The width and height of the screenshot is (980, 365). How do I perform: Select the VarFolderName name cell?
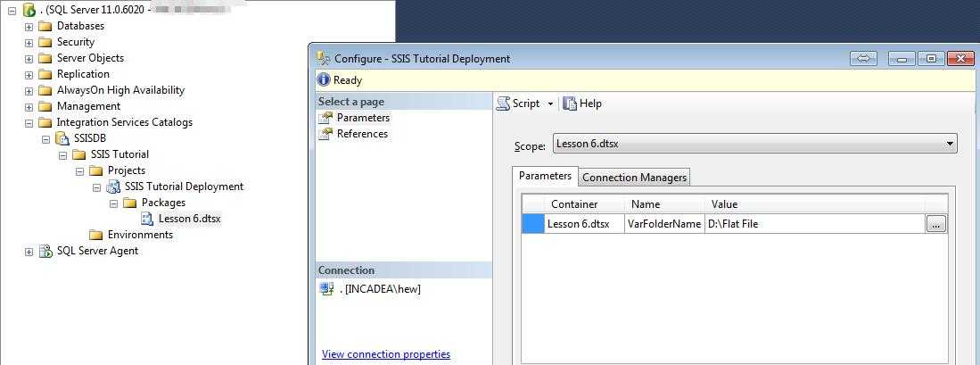pyautogui.click(x=664, y=224)
